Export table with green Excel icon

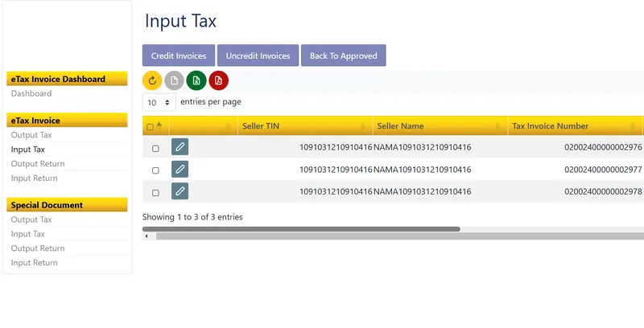click(x=196, y=80)
